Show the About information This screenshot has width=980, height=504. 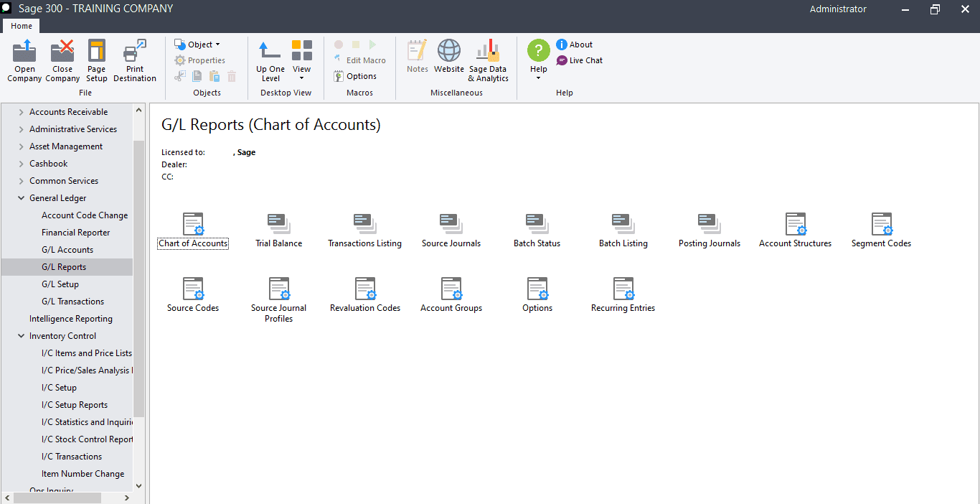[575, 45]
